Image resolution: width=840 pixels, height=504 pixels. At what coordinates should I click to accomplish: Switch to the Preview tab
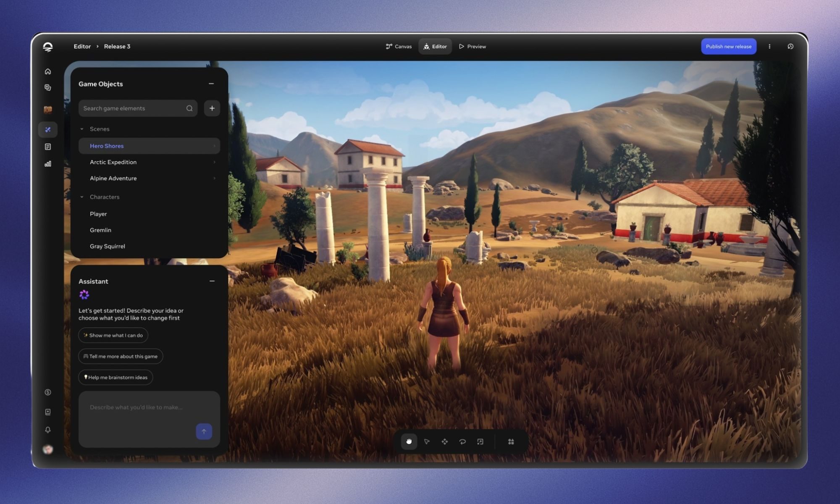coord(472,47)
